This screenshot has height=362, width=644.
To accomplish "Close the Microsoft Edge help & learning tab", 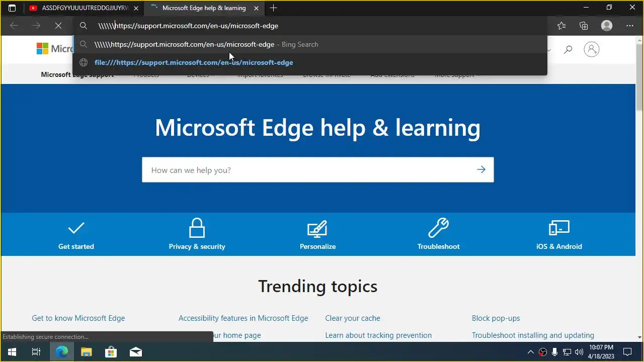I will pyautogui.click(x=256, y=8).
